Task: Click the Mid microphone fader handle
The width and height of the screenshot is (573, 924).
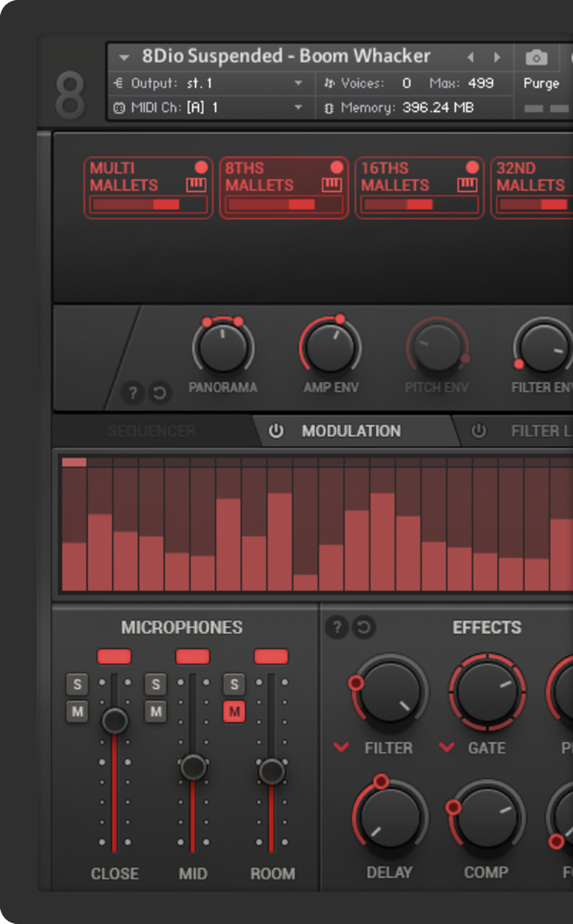Action: click(x=193, y=767)
